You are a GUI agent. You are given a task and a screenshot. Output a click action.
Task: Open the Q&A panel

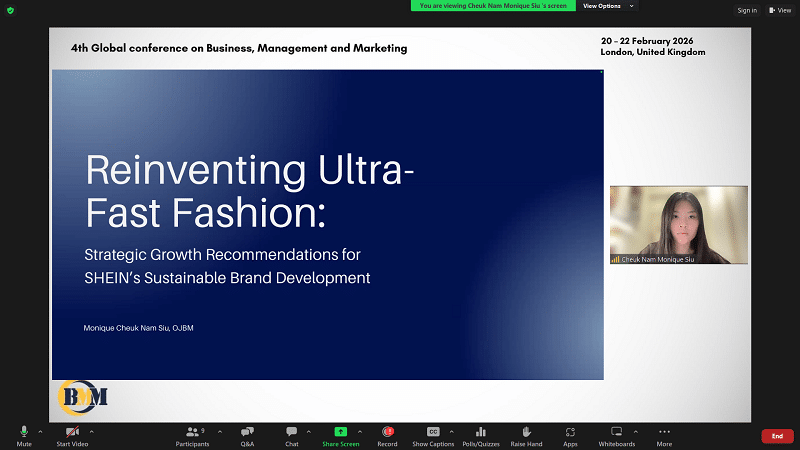tap(247, 432)
